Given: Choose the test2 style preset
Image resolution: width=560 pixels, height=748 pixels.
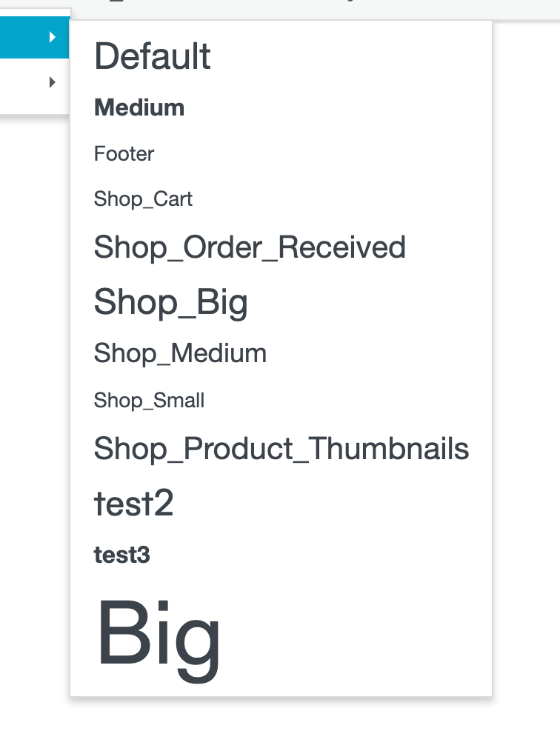Looking at the screenshot, I should (133, 503).
